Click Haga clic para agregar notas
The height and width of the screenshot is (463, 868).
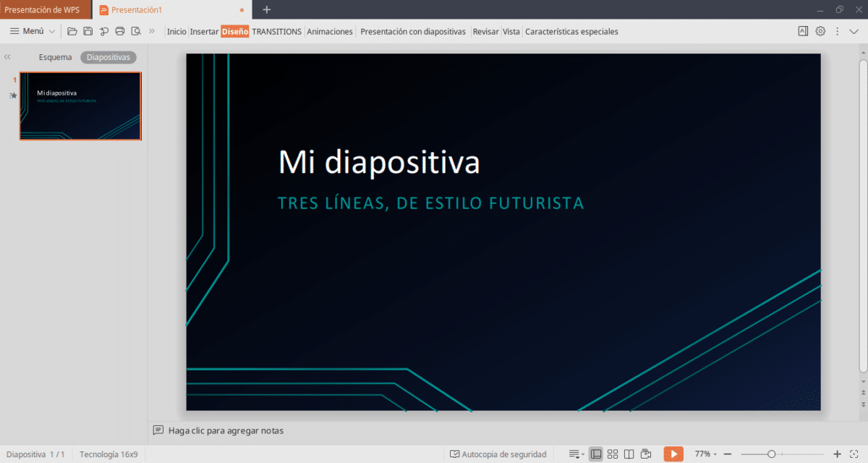coord(226,430)
